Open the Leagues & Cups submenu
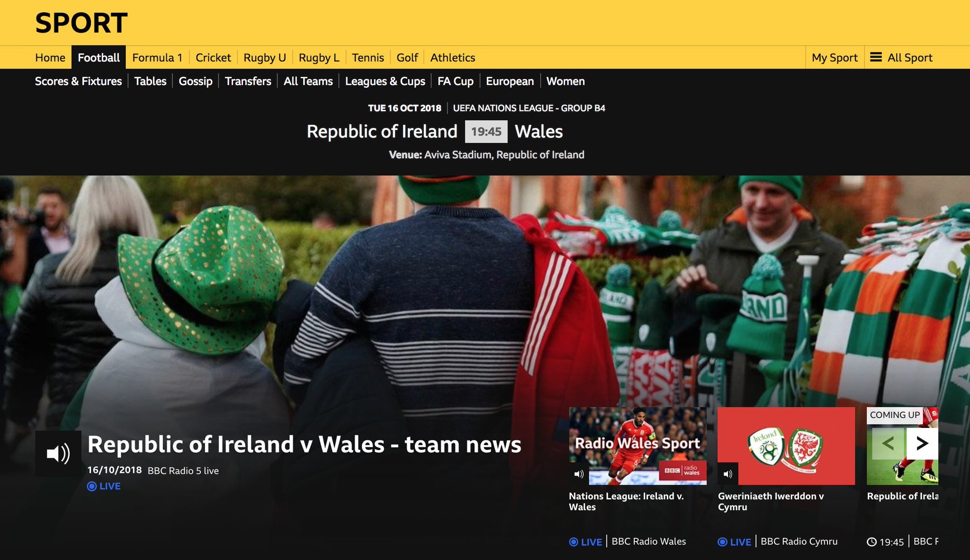Screen dimensions: 970x560 click(385, 81)
